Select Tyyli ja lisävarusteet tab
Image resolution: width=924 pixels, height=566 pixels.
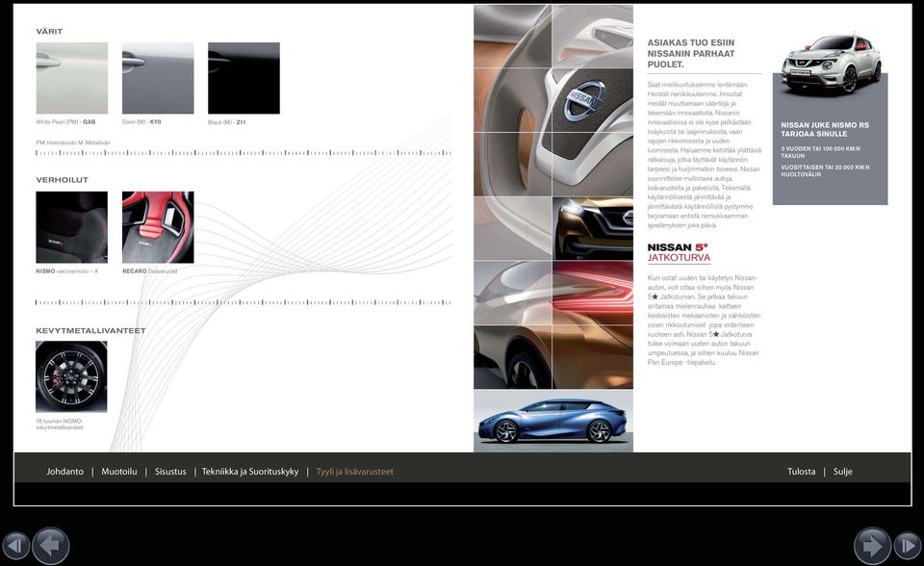pos(355,472)
